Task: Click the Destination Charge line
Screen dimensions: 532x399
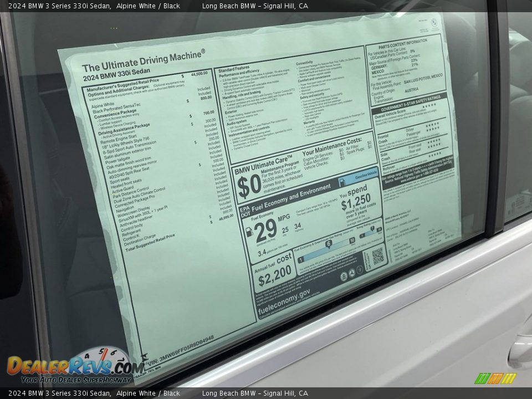Action: 140,240
